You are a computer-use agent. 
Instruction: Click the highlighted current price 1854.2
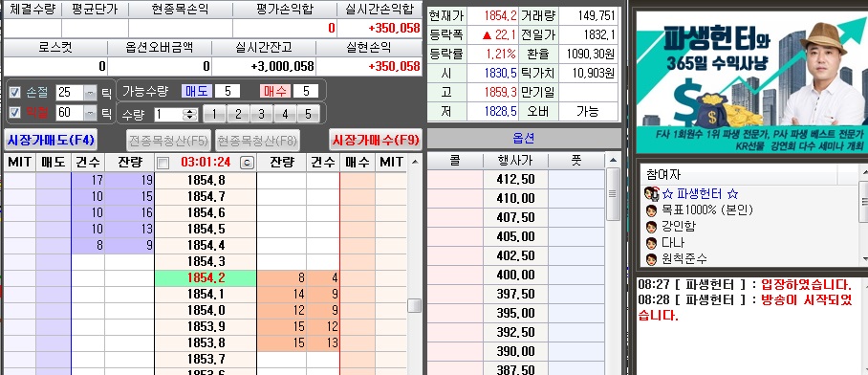206,278
